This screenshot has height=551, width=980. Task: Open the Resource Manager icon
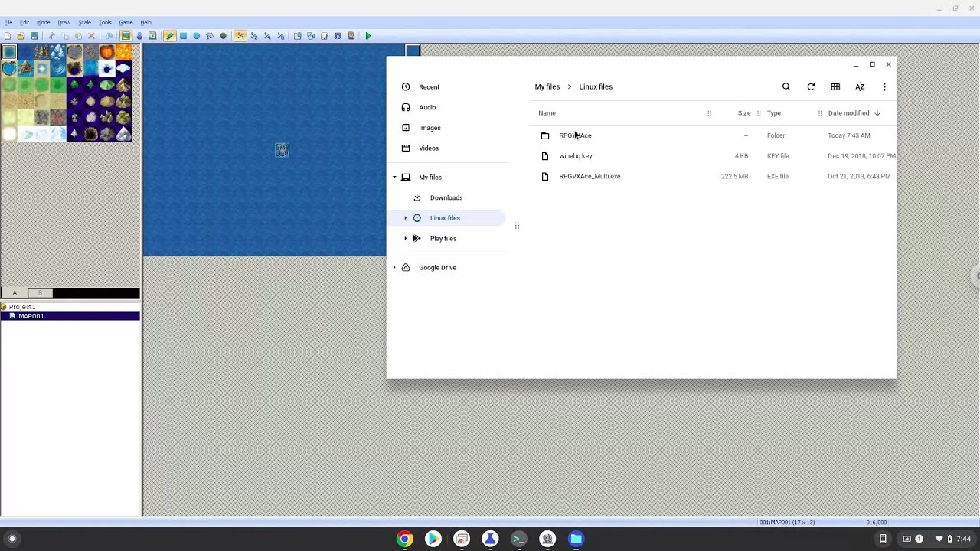click(x=311, y=36)
